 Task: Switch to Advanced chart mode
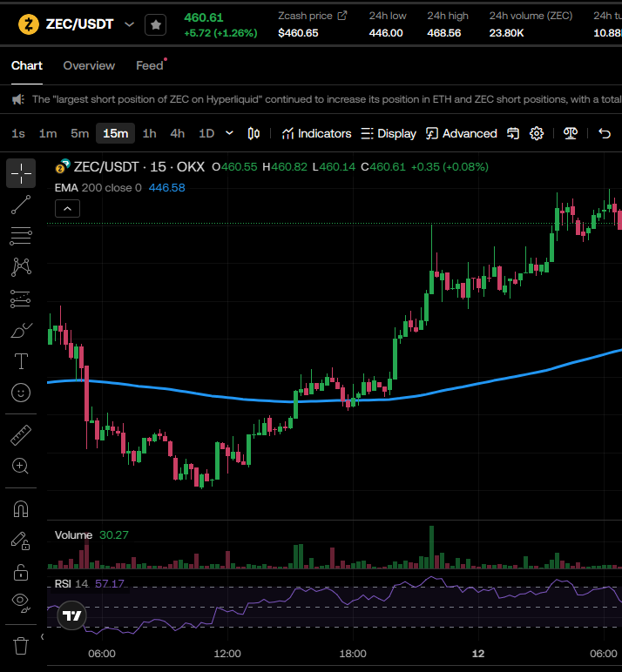coord(461,134)
